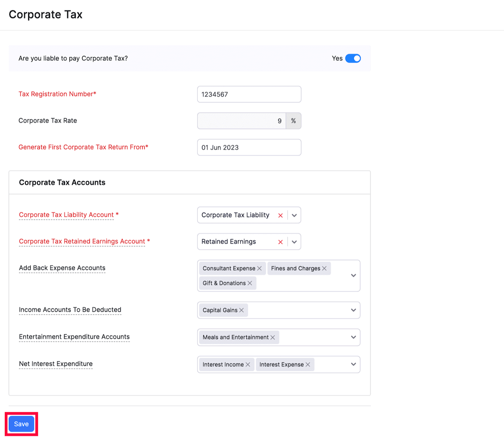Expand the Net Interest Expenditure dropdown
The image size is (504, 442).
tap(353, 364)
